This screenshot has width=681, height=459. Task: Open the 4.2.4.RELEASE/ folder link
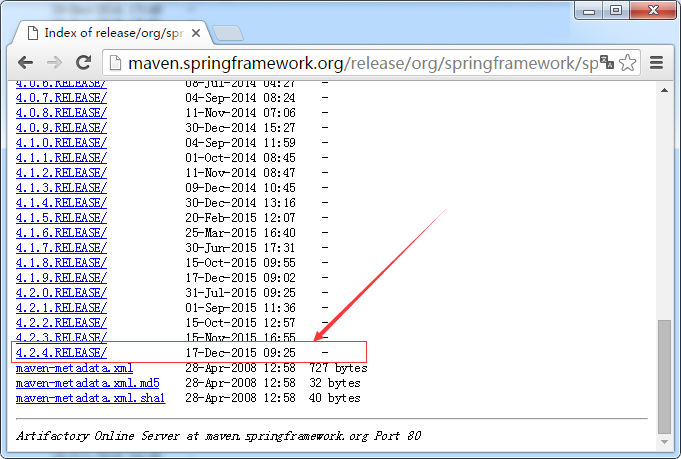(x=61, y=353)
